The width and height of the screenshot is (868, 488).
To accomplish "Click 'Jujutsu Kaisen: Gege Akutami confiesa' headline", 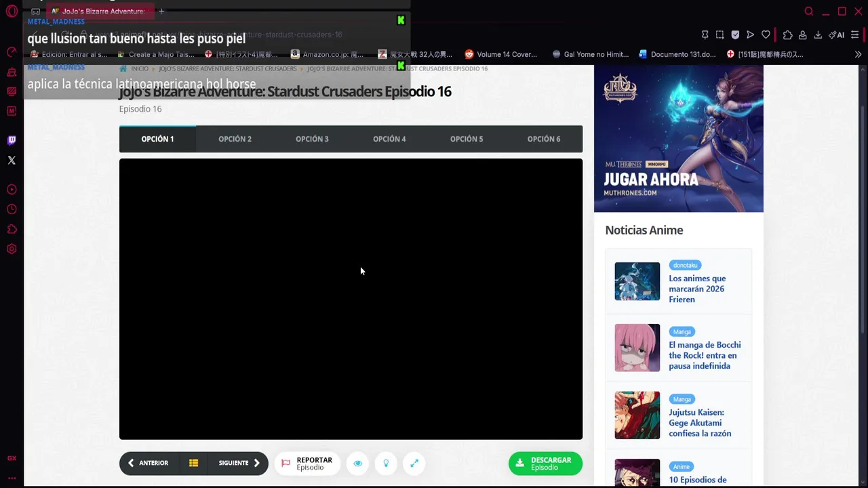I will (x=700, y=423).
